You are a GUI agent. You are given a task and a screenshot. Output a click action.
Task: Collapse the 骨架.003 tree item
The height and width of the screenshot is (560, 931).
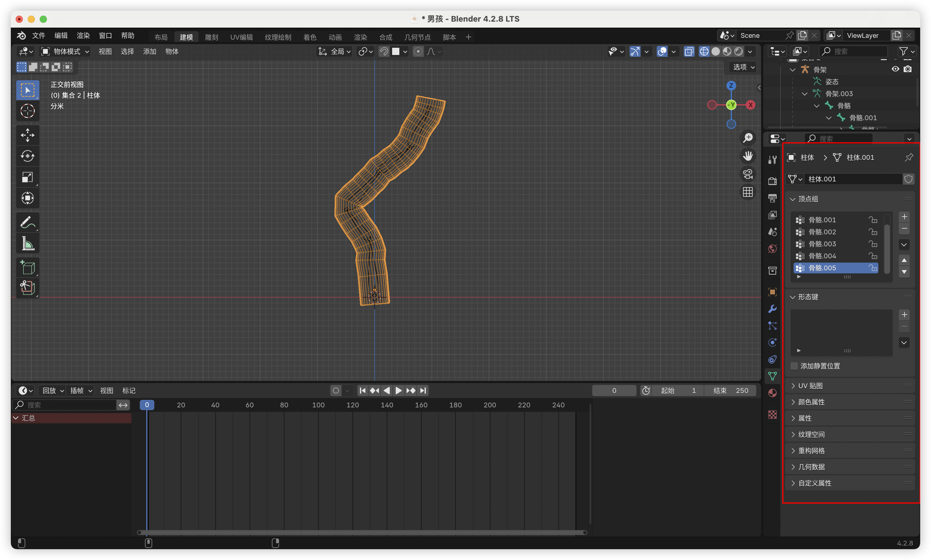click(804, 94)
